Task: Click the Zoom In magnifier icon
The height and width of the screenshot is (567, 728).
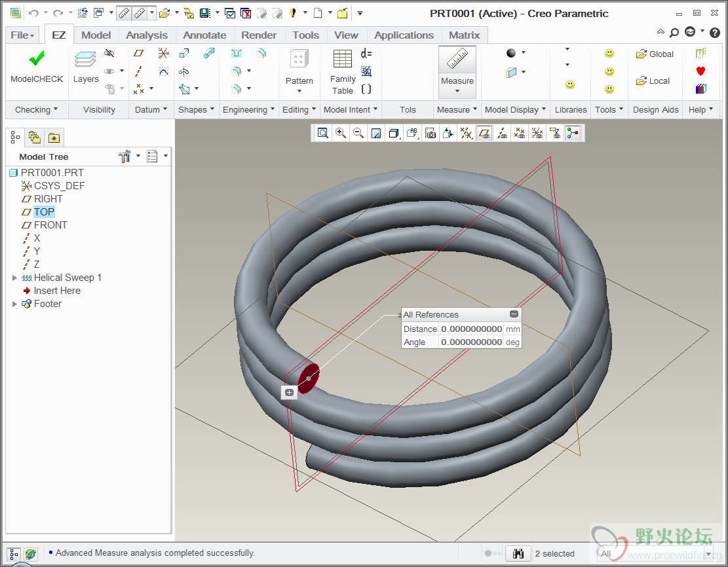Action: (340, 133)
